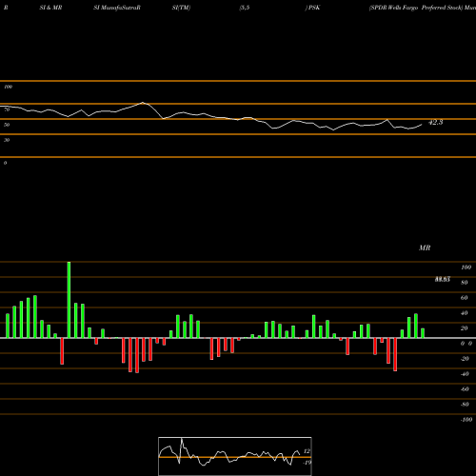Click the '(5,5' parameter text
476x476 pixels.
pos(245,8)
